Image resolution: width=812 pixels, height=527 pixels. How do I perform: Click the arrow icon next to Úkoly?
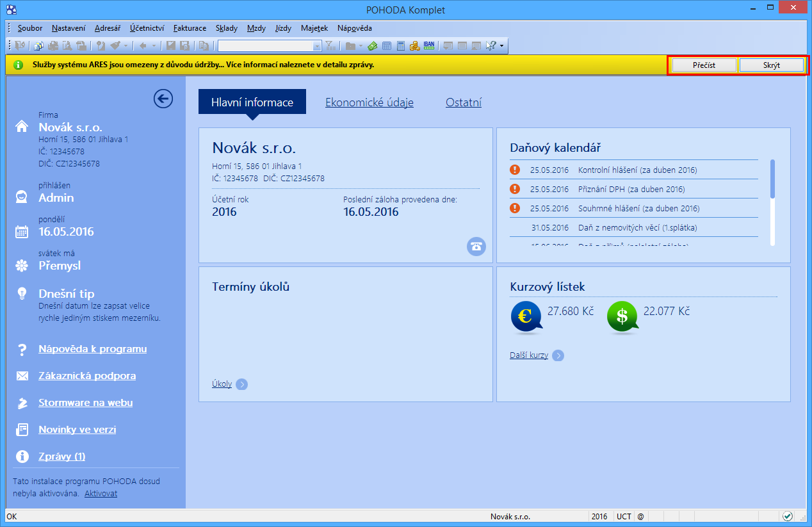pos(241,384)
